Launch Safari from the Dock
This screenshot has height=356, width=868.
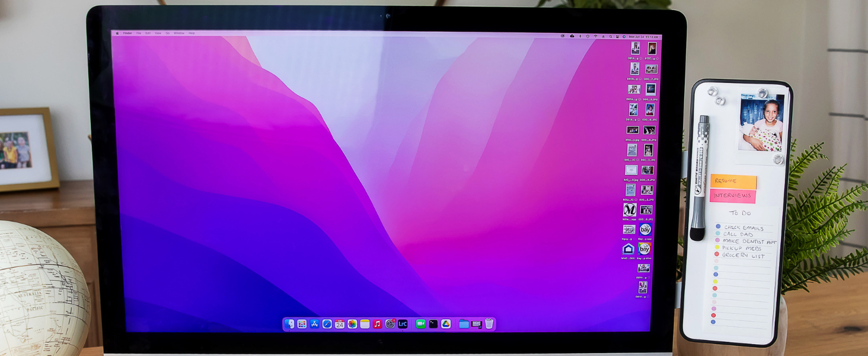tap(327, 324)
